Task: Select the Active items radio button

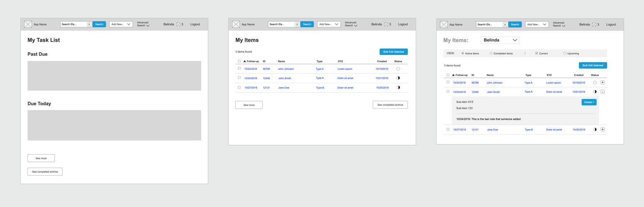Action: coord(463,53)
